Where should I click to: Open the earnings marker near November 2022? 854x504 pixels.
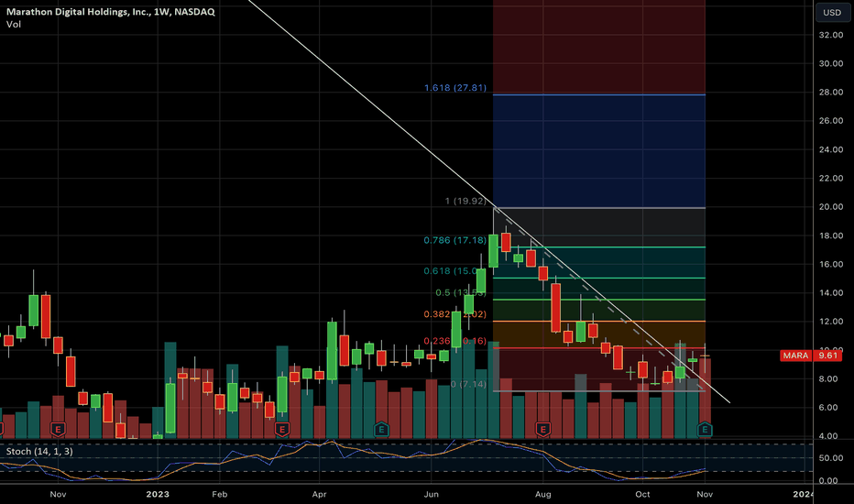tap(58, 430)
